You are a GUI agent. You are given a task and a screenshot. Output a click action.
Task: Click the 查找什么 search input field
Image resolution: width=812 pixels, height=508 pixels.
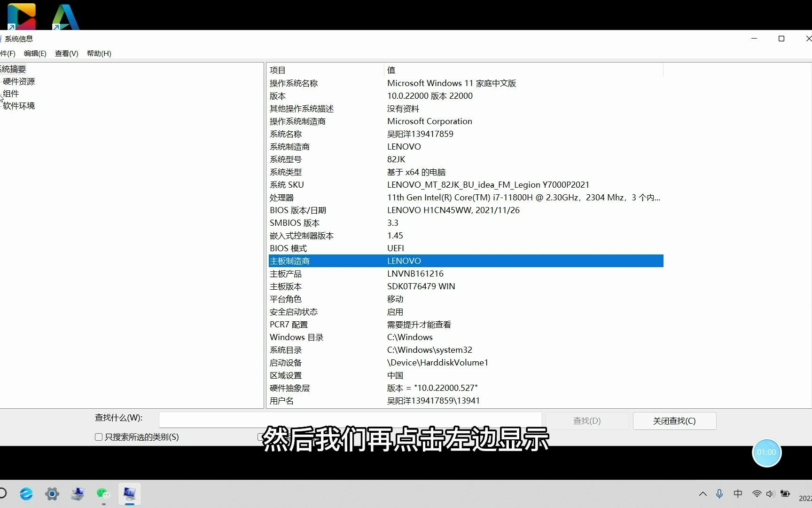point(350,420)
